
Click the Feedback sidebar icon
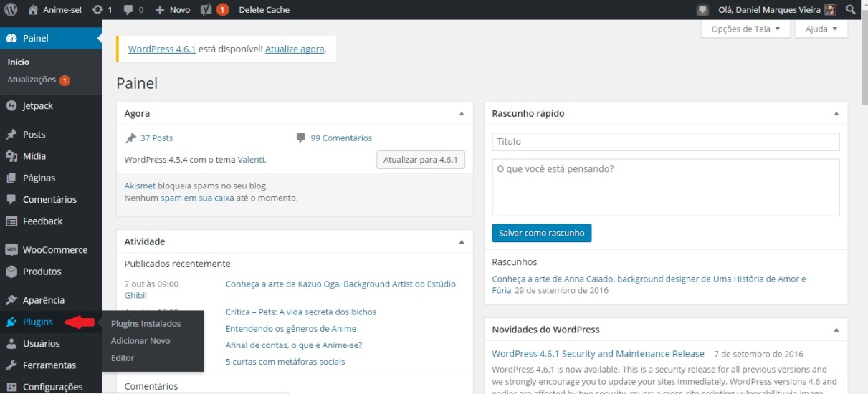pyautogui.click(x=11, y=221)
